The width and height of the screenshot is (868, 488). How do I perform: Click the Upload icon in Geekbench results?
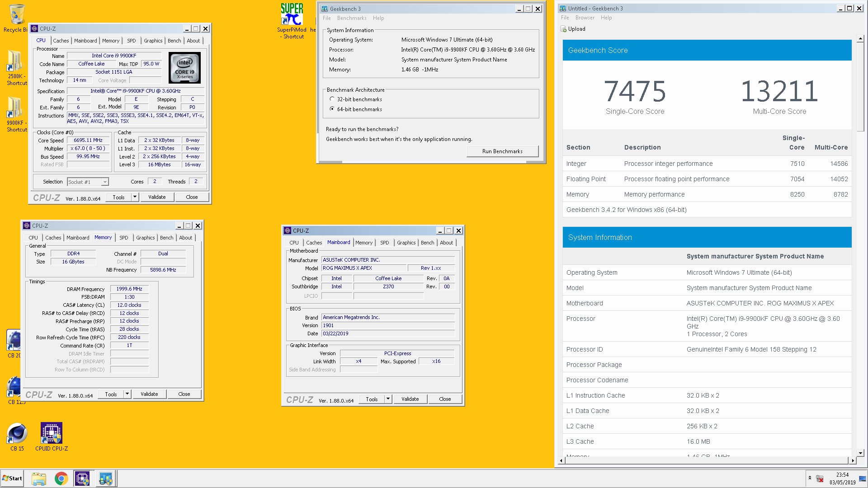(563, 29)
